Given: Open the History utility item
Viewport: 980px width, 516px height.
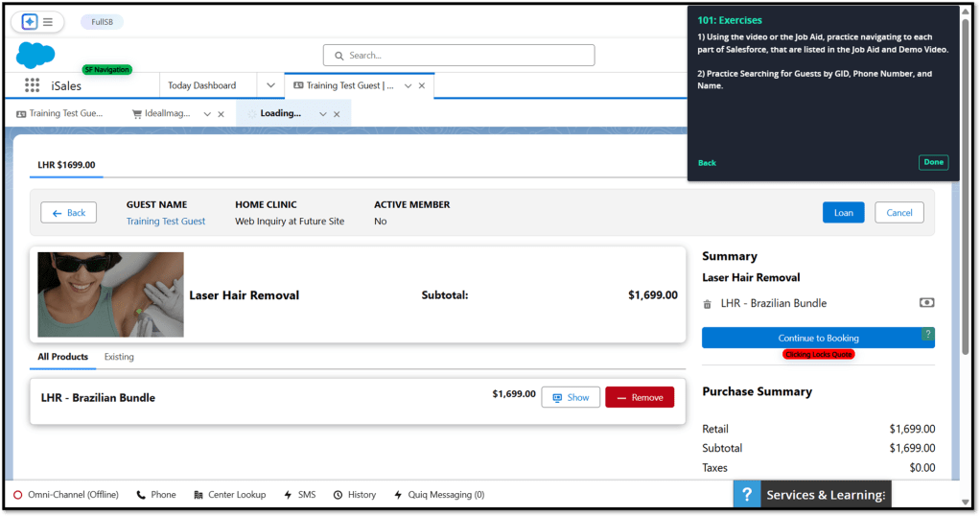Looking at the screenshot, I should click(x=354, y=495).
